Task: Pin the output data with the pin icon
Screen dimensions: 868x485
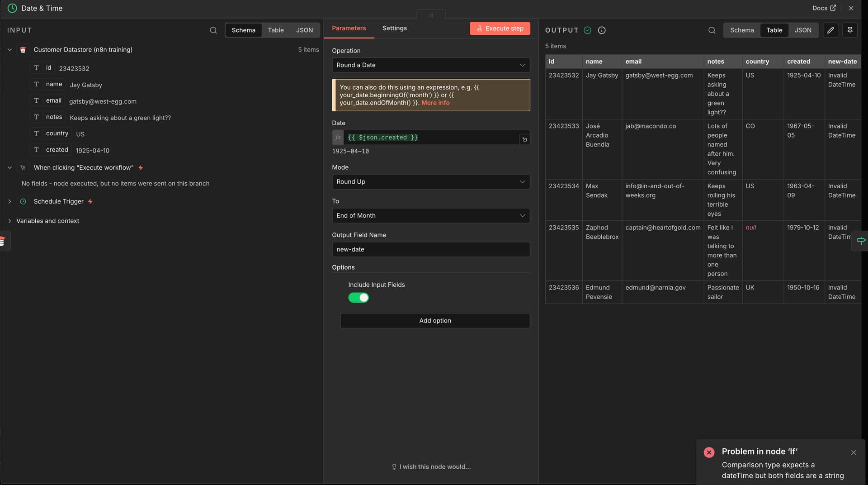Action: pos(850,30)
